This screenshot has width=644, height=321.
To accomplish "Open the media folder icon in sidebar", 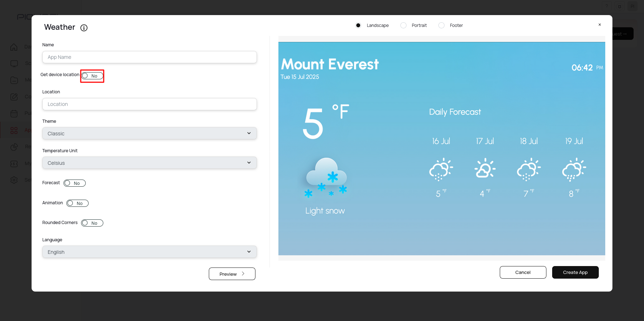I will (x=14, y=80).
